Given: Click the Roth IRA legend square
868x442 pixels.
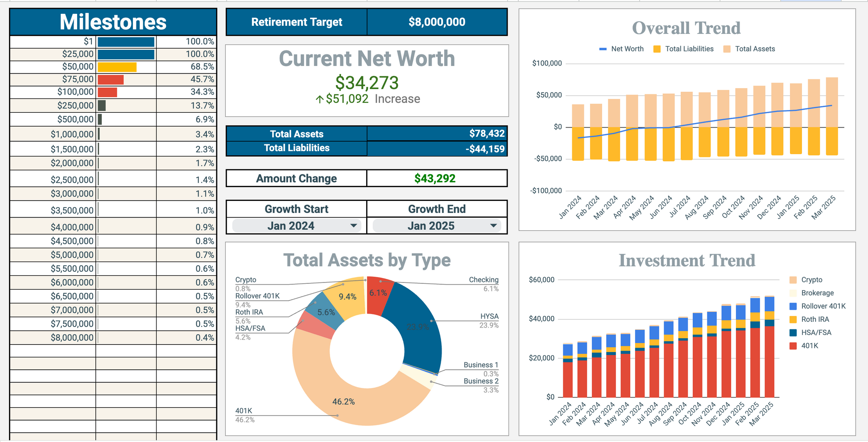Looking at the screenshot, I should click(x=793, y=319).
